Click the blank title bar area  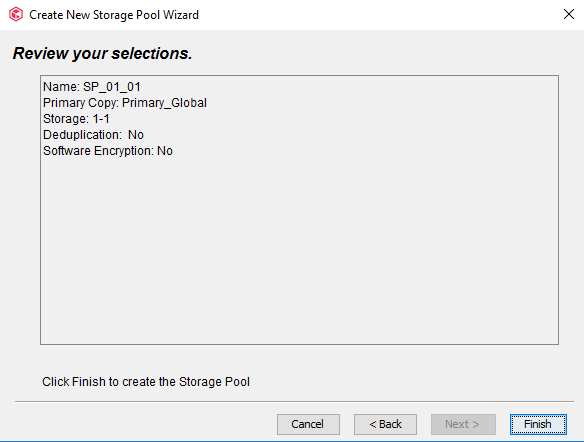click(x=380, y=15)
